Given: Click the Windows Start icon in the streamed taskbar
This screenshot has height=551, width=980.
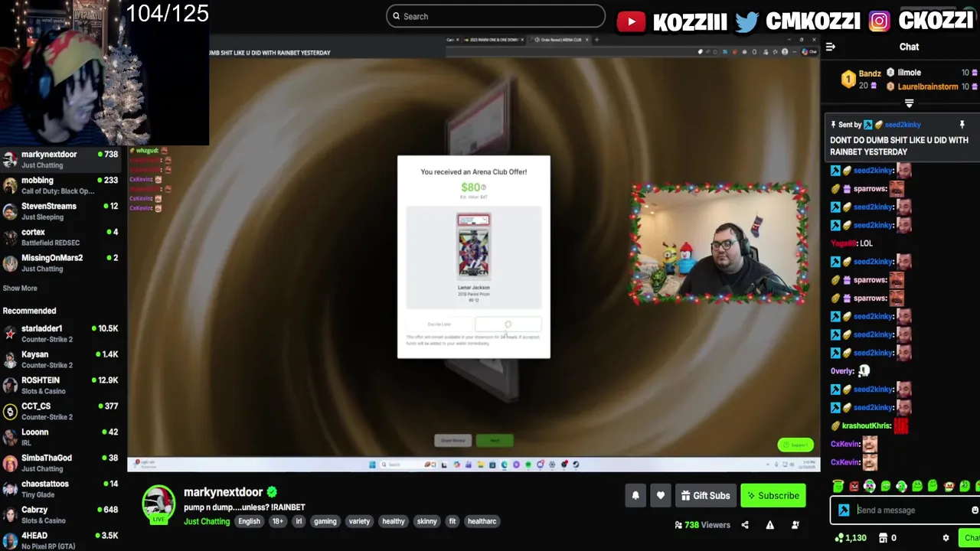Looking at the screenshot, I should pyautogui.click(x=372, y=465).
